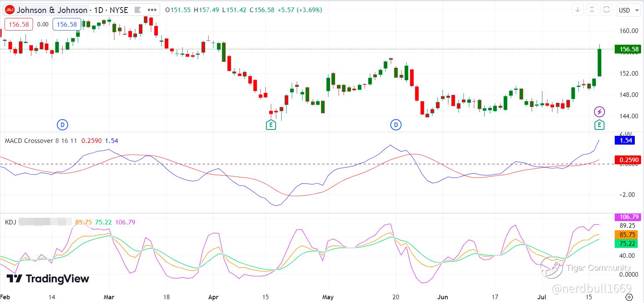Click the orange 85.75 KDJ axis tag
Screen dimensions: 644x303
tap(626, 235)
